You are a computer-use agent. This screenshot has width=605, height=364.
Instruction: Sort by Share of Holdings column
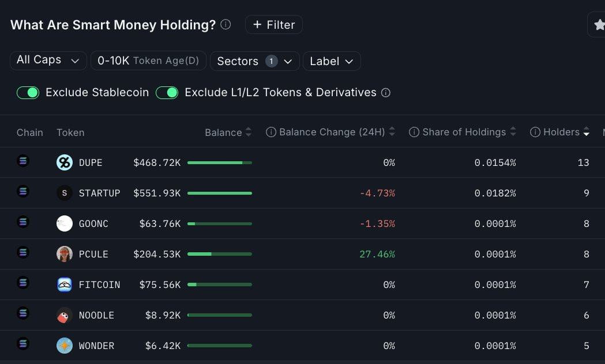[463, 132]
